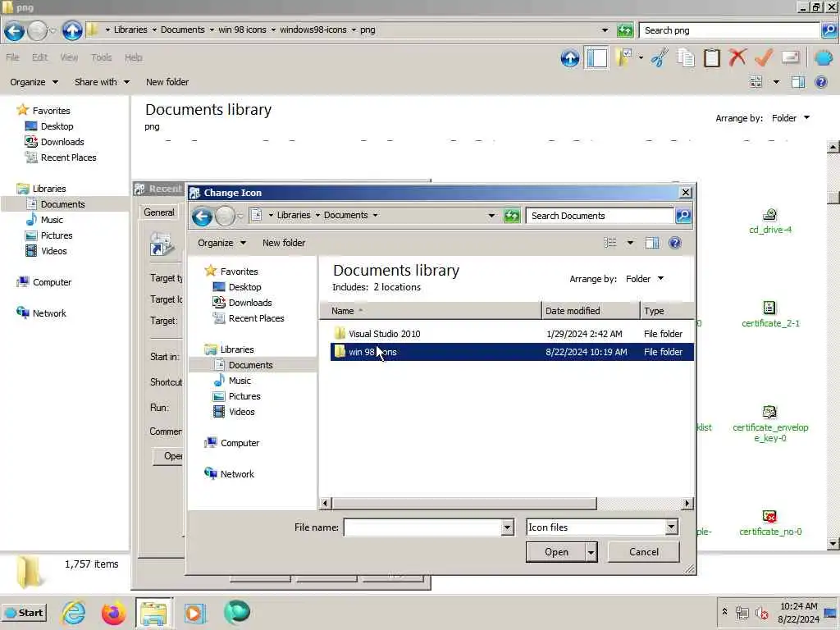Toggle preview pane in Change Icon dialog
Viewport: 840px width, 630px height.
[x=652, y=243]
